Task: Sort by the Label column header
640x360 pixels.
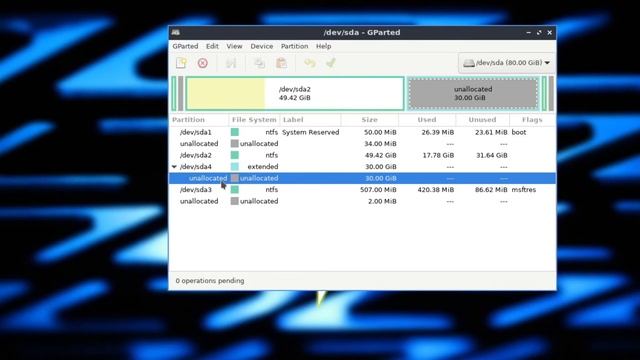Action: (x=310, y=120)
